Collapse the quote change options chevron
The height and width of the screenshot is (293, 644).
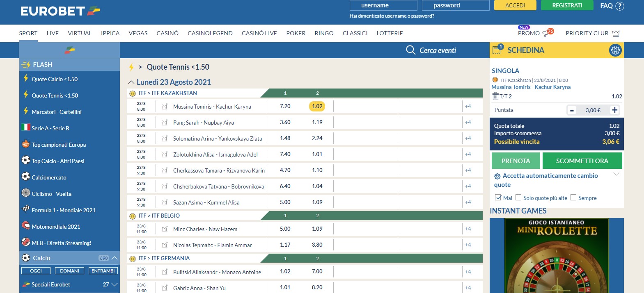click(x=616, y=175)
